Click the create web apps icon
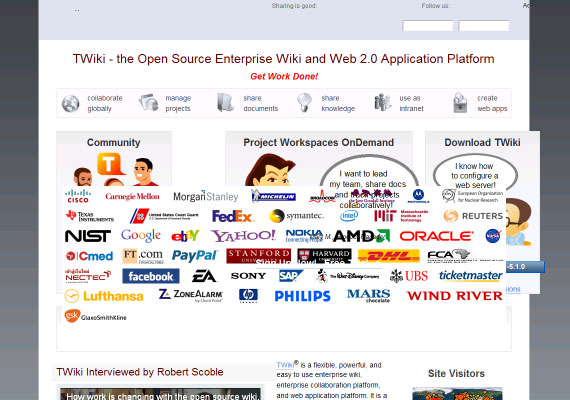Viewport: 570px width, 400px height. click(x=460, y=103)
